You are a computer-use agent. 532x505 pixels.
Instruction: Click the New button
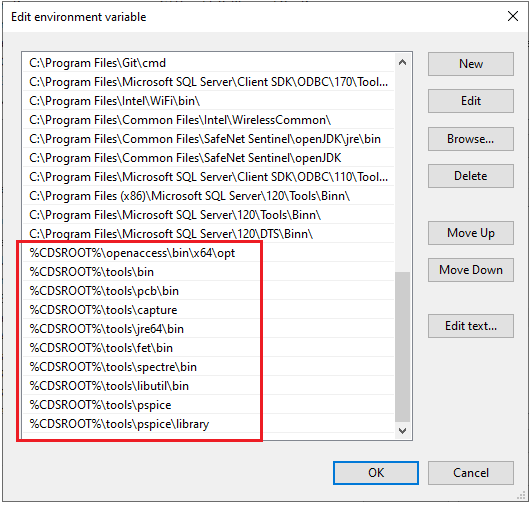click(x=471, y=64)
